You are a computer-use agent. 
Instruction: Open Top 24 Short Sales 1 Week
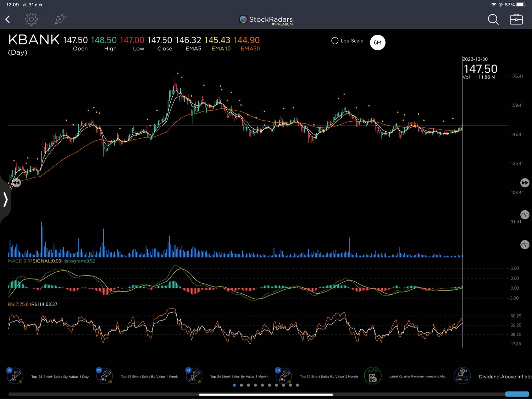click(x=104, y=376)
